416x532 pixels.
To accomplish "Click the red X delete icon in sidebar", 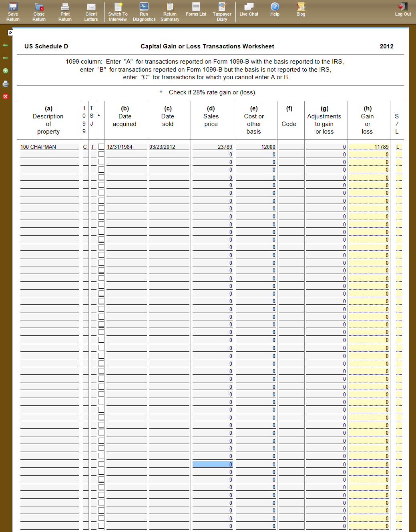I will click(6, 96).
